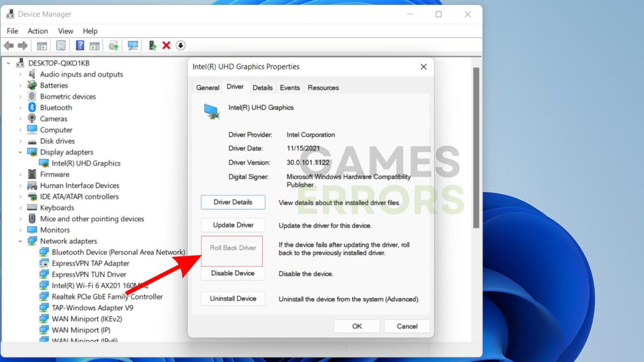Screen dimensions: 644x362
Task: Select the Resources tab
Action: 323,87
